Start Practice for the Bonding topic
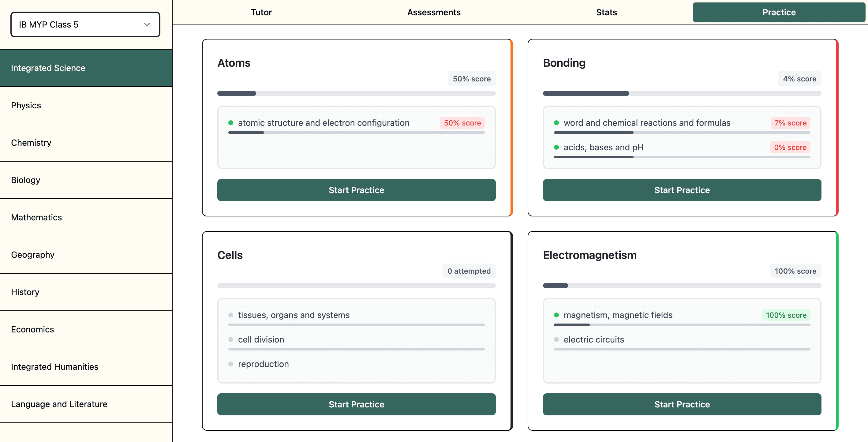The width and height of the screenshot is (868, 442). pos(682,190)
